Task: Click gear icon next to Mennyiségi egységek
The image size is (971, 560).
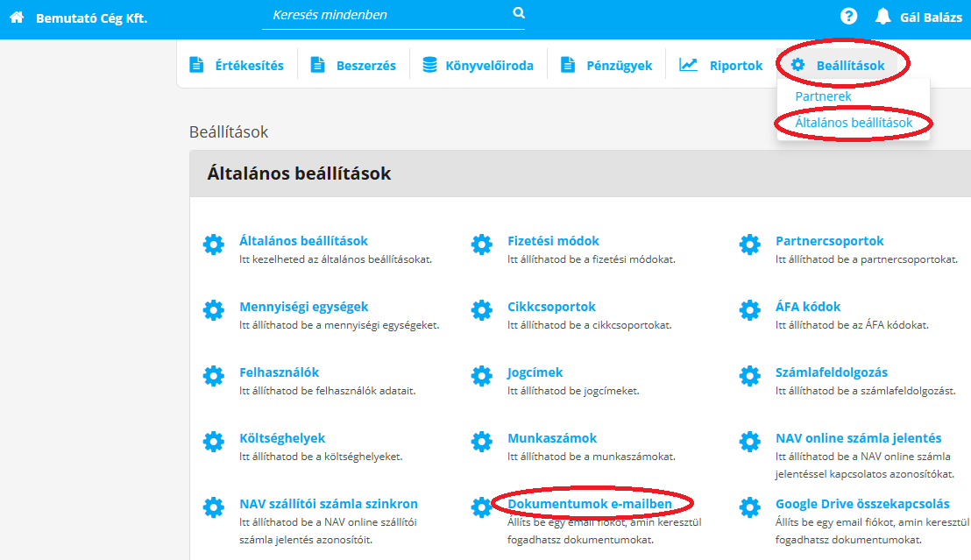Action: (214, 310)
